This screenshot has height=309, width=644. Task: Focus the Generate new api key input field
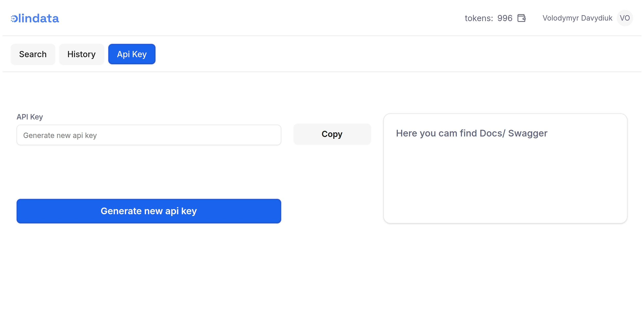coord(149,135)
